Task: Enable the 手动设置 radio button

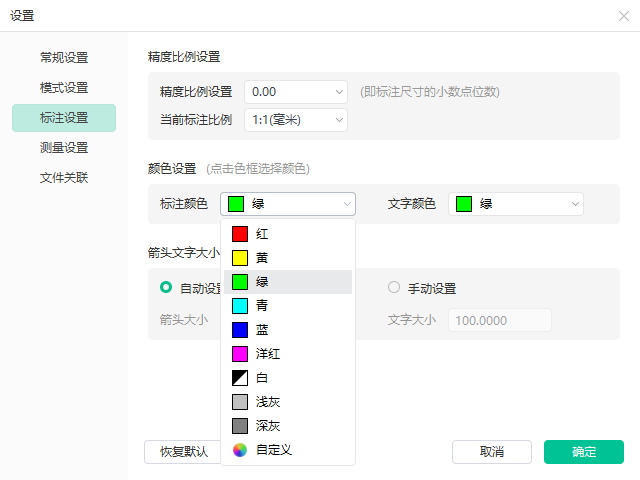Action: [x=394, y=287]
